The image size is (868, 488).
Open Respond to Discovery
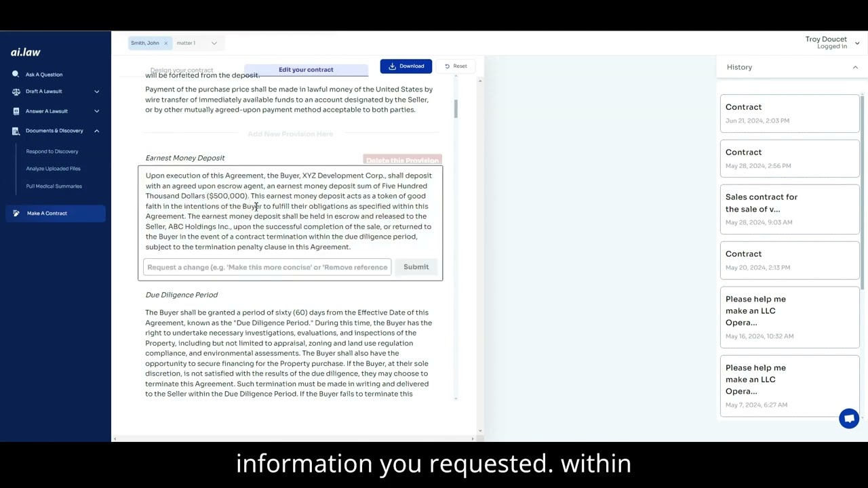tap(52, 151)
